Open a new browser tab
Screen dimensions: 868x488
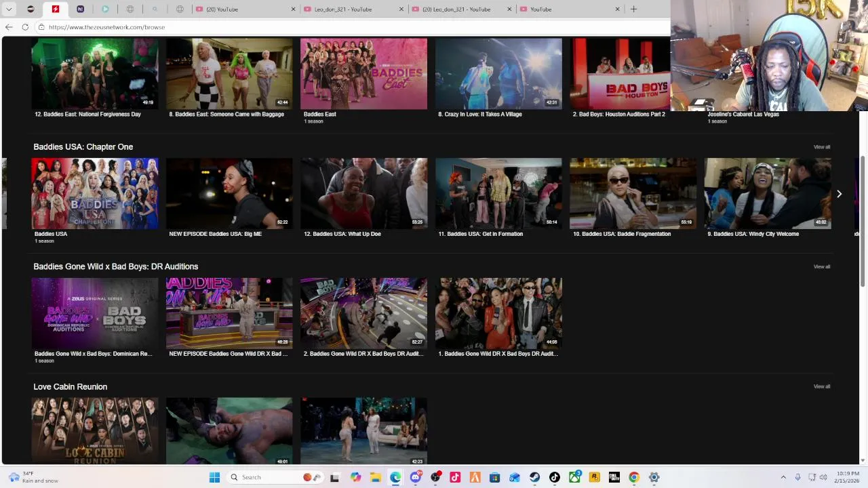click(633, 9)
